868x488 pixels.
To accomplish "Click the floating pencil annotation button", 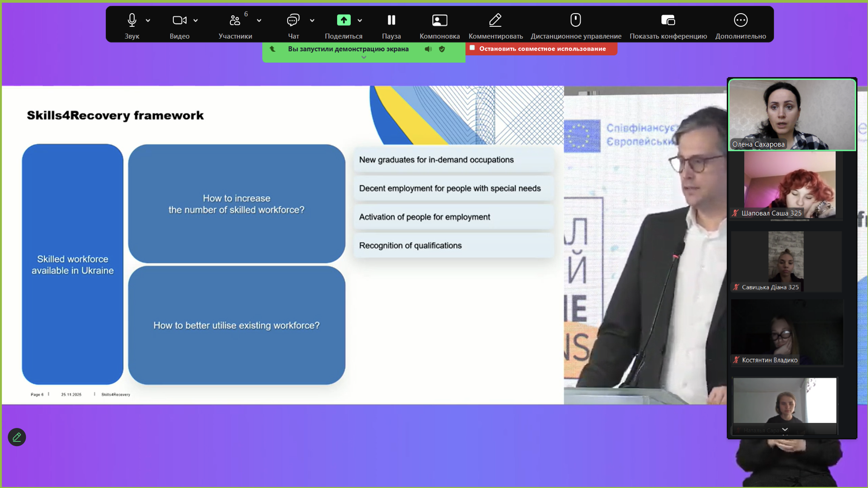I will click(x=17, y=437).
